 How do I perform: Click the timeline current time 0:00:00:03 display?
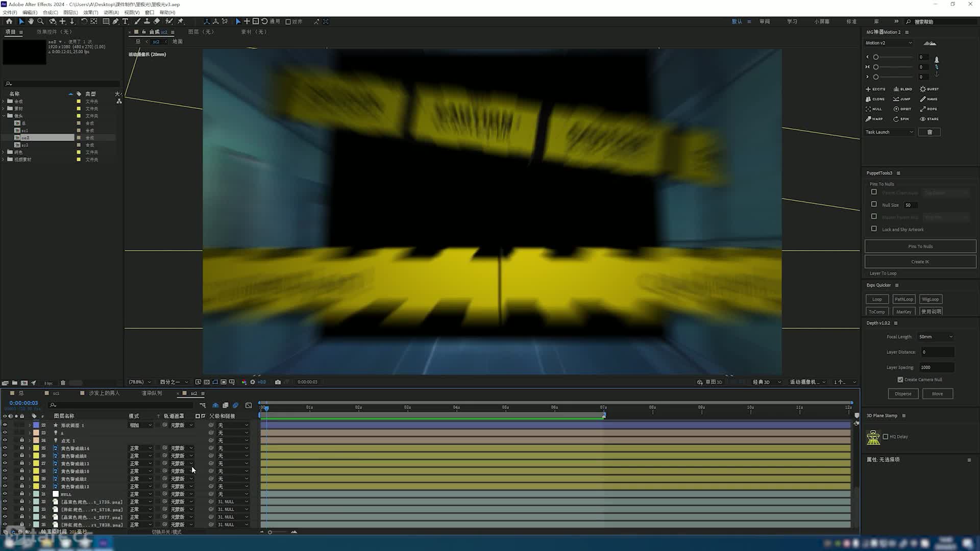point(23,403)
